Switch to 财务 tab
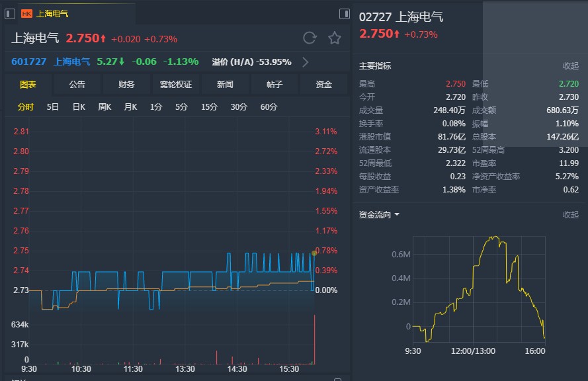The image size is (588, 381). coord(126,85)
